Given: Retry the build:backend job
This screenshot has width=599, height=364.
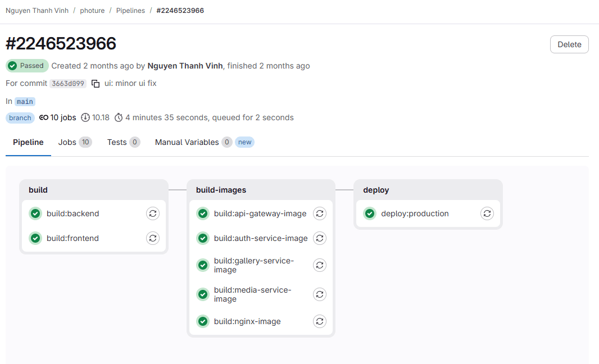Looking at the screenshot, I should (153, 213).
